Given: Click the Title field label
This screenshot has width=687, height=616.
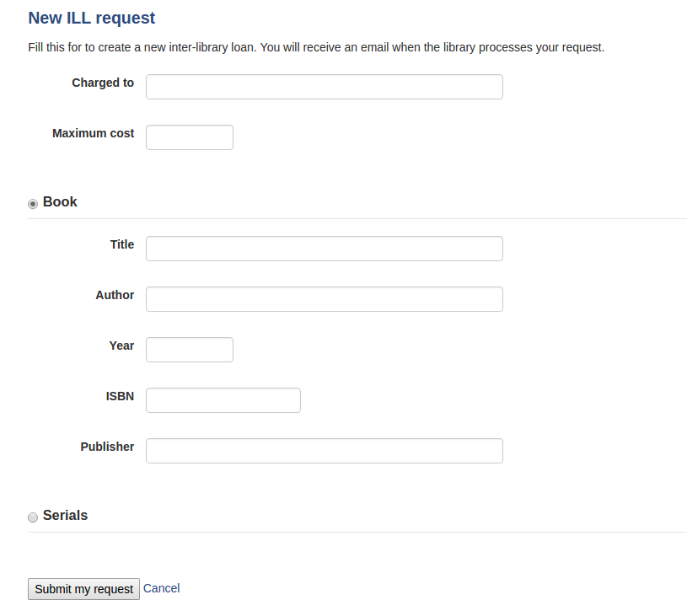Looking at the screenshot, I should point(122,244).
